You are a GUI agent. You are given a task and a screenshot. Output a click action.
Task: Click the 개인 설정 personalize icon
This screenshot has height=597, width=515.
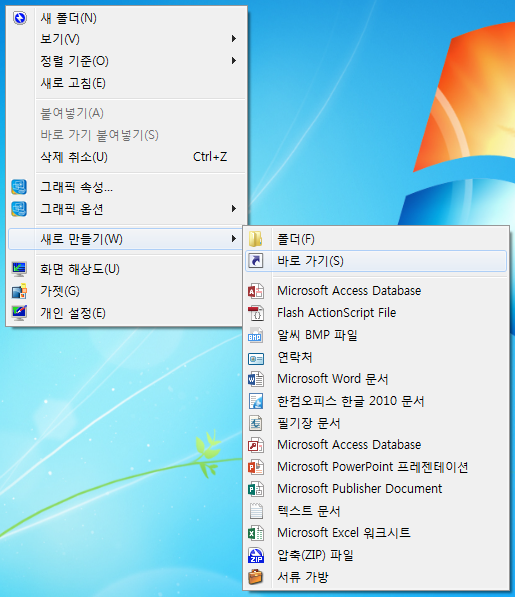coord(19,313)
